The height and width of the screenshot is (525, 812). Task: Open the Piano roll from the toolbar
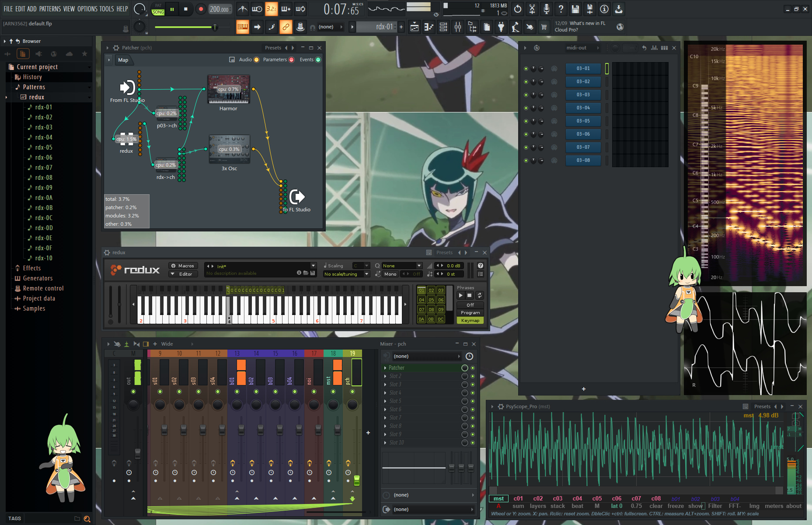(x=429, y=27)
